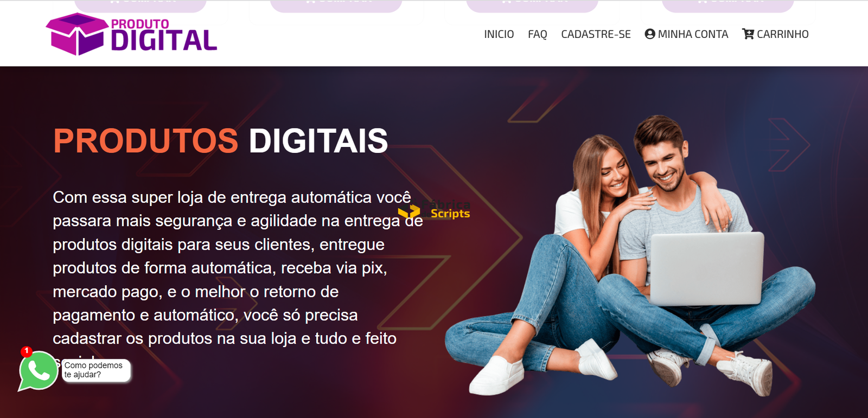
Task: Click the user account icon beside MINHA CONTA
Action: [x=650, y=34]
